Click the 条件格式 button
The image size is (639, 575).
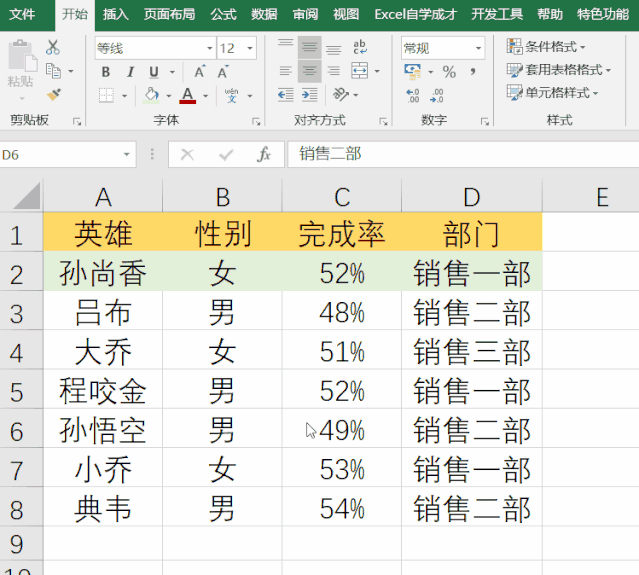(x=547, y=47)
